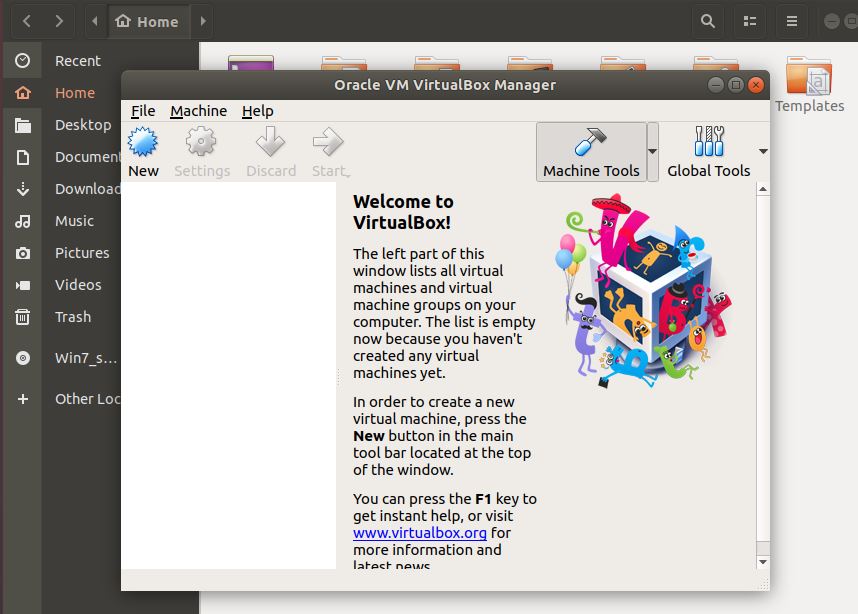
Task: Add a location with the plus icon
Action: click(x=22, y=398)
